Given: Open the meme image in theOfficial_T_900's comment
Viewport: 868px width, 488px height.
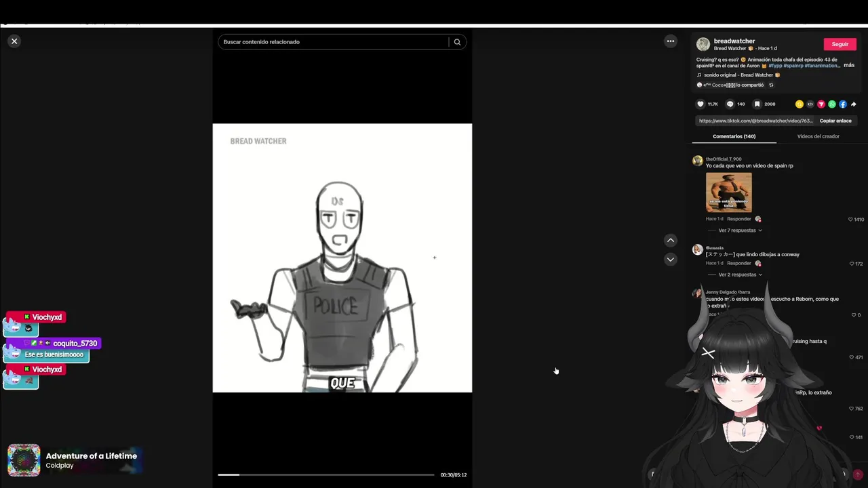Looking at the screenshot, I should click(728, 192).
